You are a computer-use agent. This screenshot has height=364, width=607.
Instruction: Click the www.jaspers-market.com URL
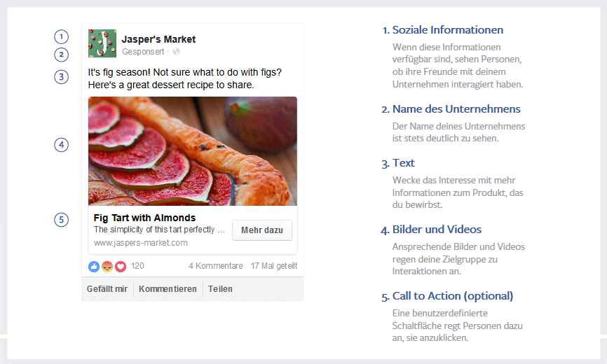click(x=141, y=243)
